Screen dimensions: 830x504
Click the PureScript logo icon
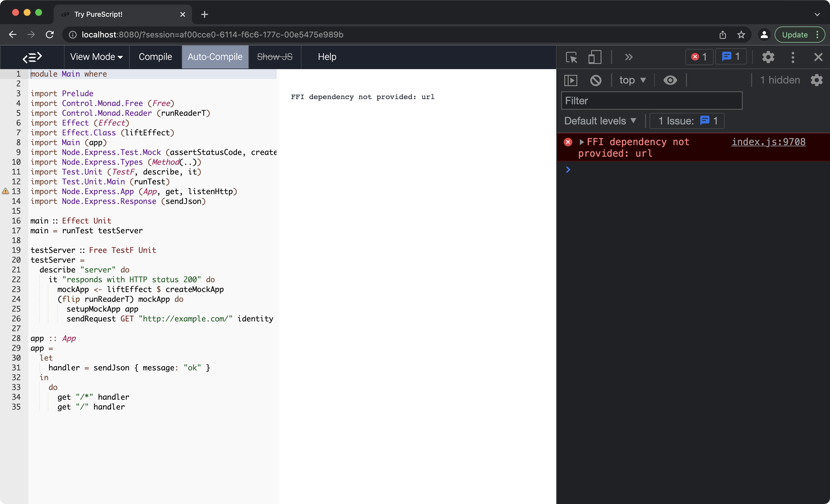pyautogui.click(x=32, y=57)
